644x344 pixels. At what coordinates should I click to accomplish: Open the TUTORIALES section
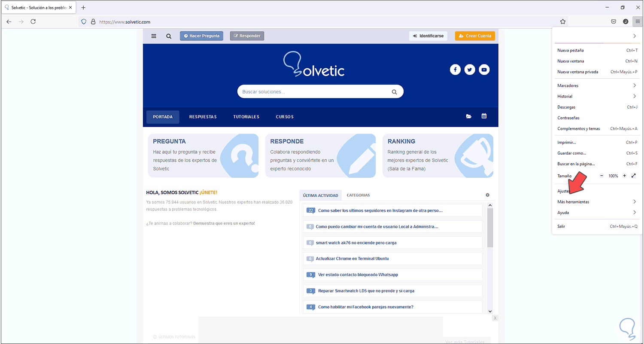[246, 117]
